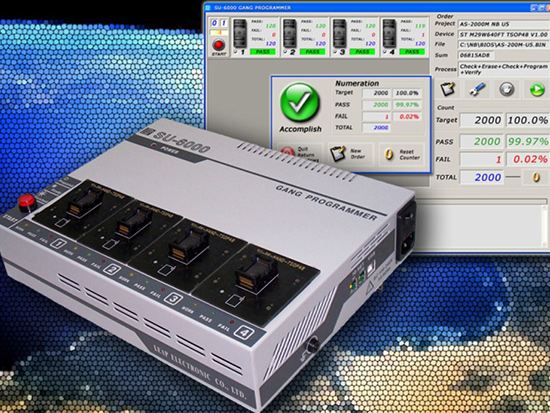This screenshot has height=413, width=550.
Task: Click the Process field Check+Erase+Check+Program
Action: pyautogui.click(x=504, y=69)
